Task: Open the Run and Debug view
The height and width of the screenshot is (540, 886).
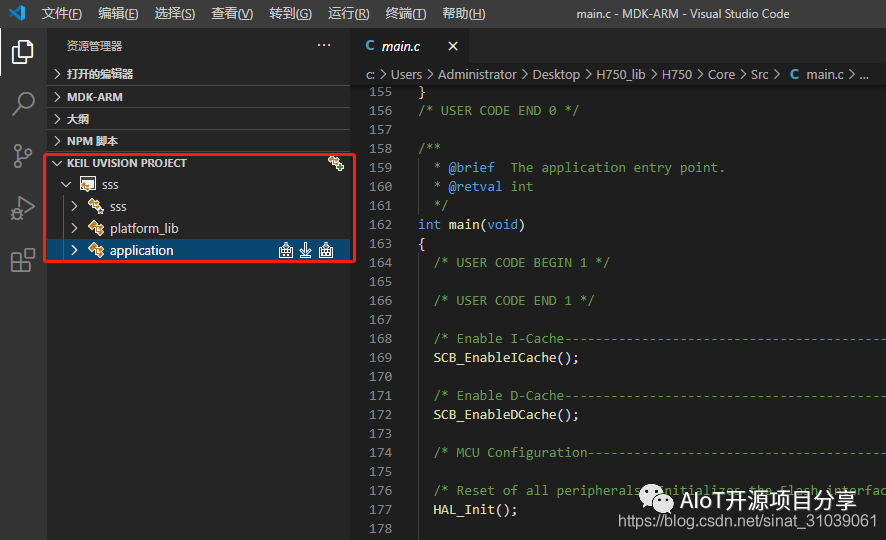Action: point(23,208)
